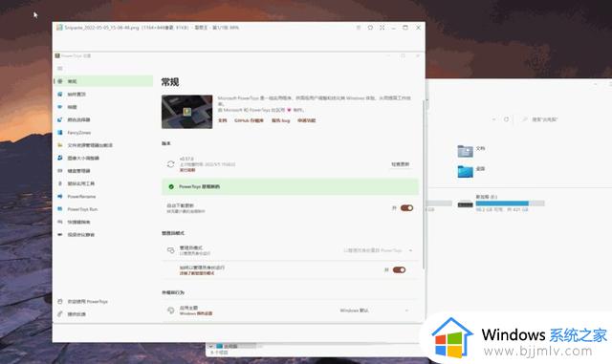
Task: Click the 以管理员身份重启 PowerToys button
Action: [x=372, y=250]
